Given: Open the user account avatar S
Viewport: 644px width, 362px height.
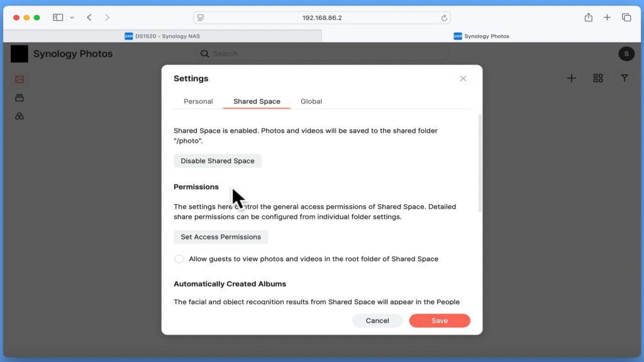Looking at the screenshot, I should pyautogui.click(x=626, y=54).
